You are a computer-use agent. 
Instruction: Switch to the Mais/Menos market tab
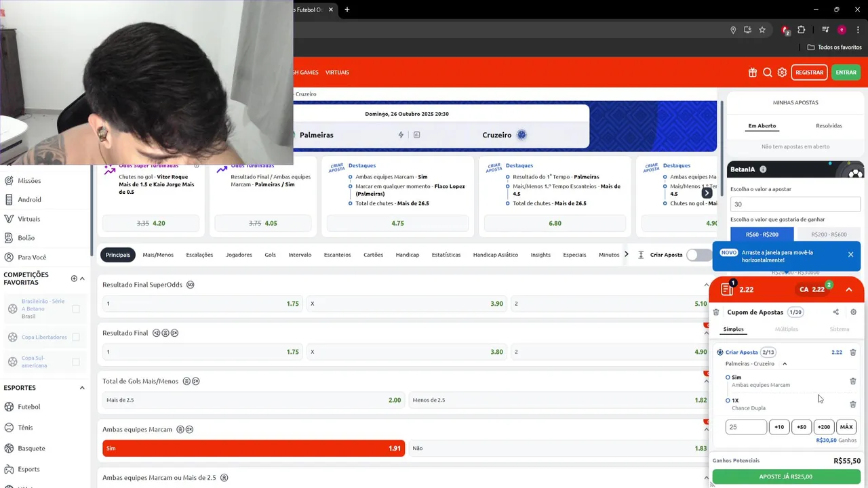point(158,255)
